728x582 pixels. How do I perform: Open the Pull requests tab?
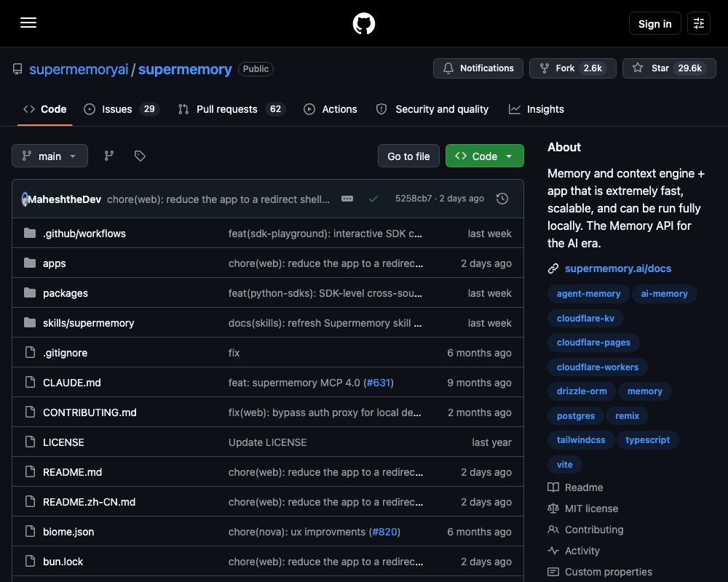point(232,109)
